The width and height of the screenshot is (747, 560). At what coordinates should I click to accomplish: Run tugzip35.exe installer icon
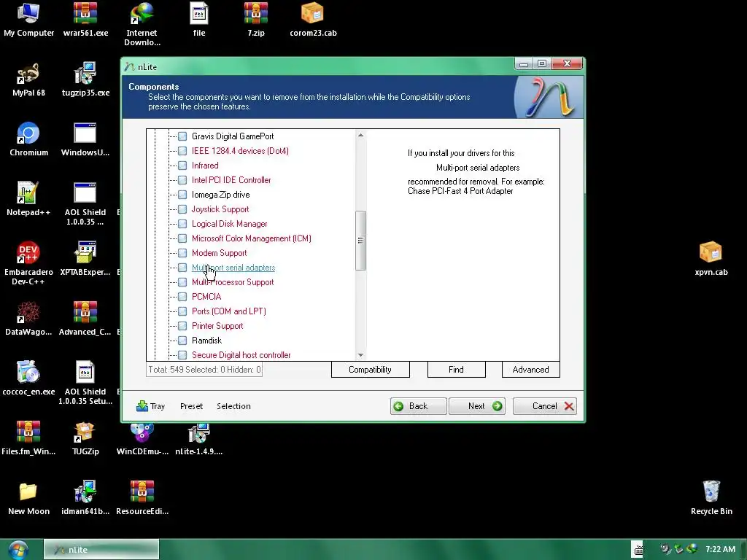point(86,79)
